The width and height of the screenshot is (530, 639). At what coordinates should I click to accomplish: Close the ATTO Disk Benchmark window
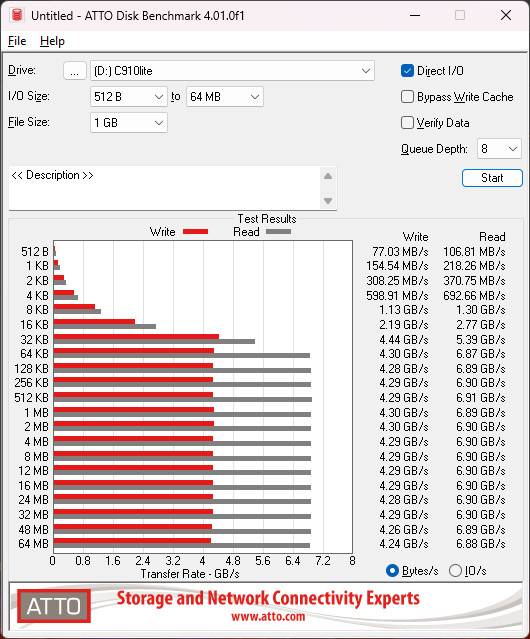[506, 15]
